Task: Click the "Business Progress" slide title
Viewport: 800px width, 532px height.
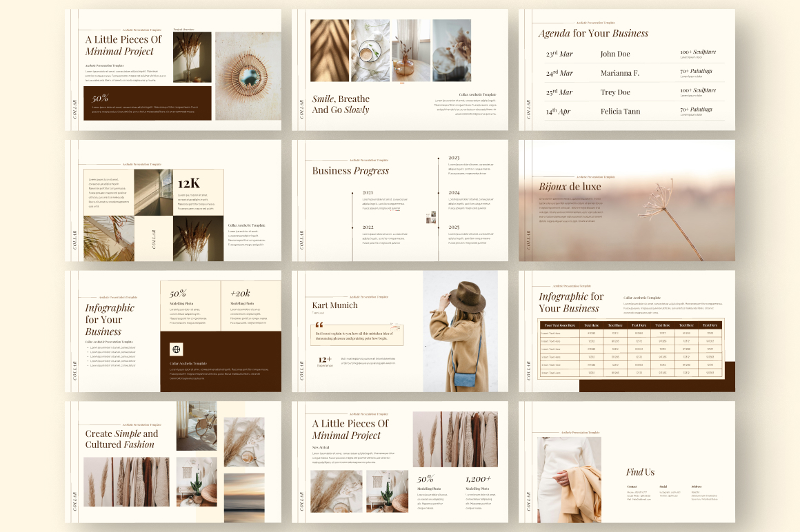Action: click(350, 171)
